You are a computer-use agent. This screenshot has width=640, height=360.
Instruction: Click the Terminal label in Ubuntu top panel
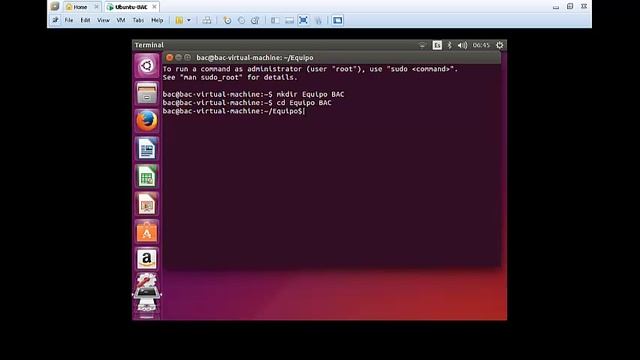click(149, 45)
